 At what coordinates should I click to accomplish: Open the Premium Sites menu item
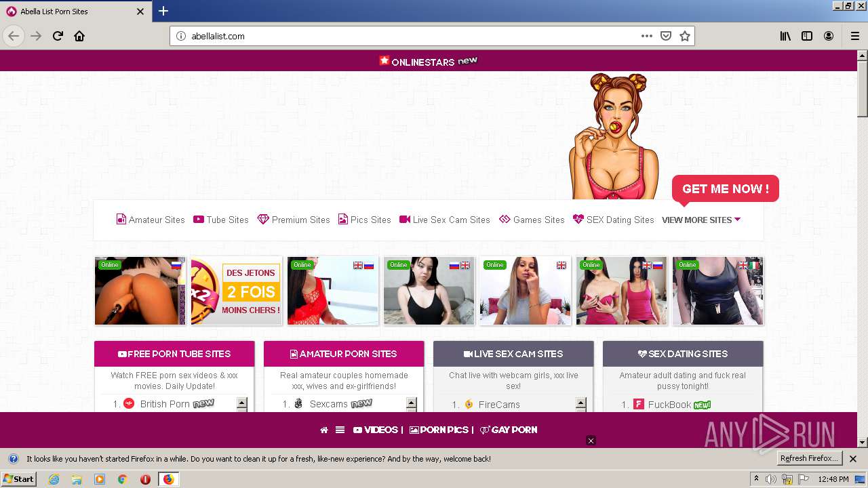pyautogui.click(x=294, y=220)
